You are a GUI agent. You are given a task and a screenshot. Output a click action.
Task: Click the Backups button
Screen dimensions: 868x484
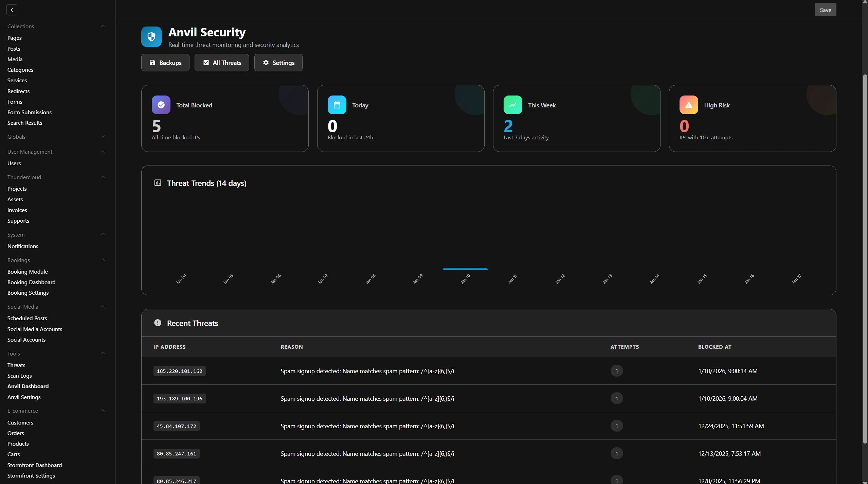coord(165,63)
